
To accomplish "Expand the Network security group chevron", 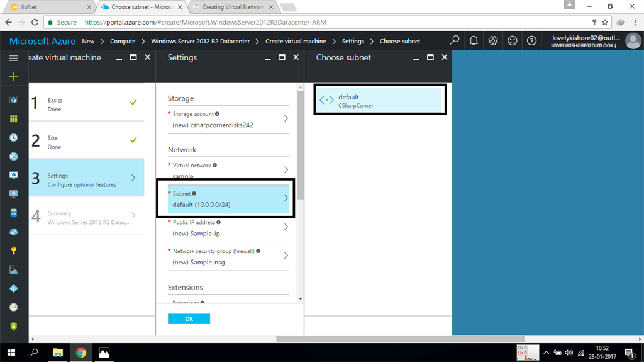I will tap(286, 256).
